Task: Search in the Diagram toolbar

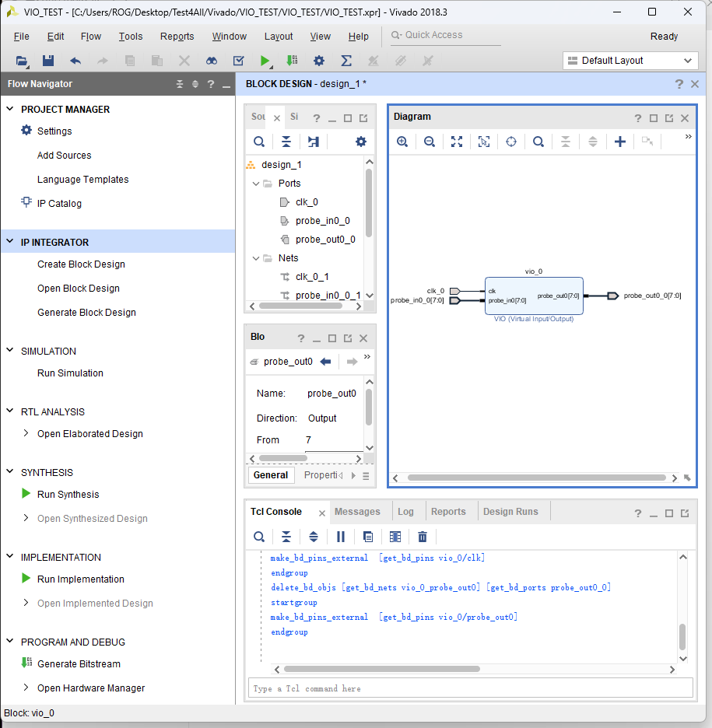Action: [x=538, y=142]
